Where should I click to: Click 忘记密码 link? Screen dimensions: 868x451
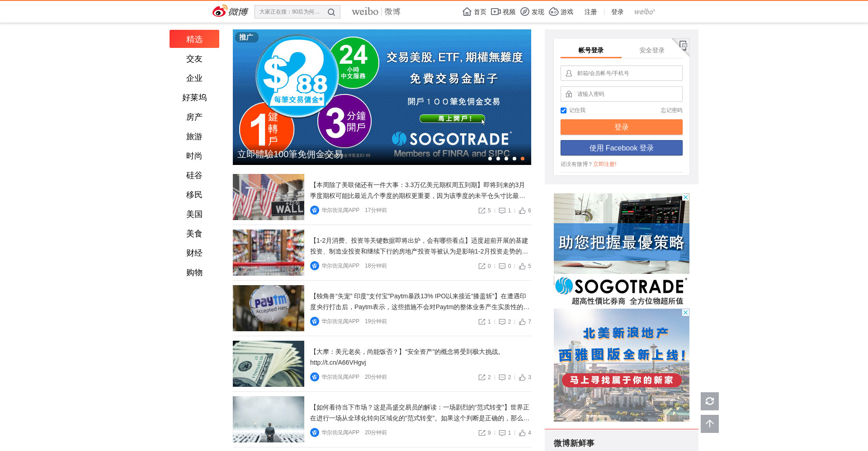[671, 110]
